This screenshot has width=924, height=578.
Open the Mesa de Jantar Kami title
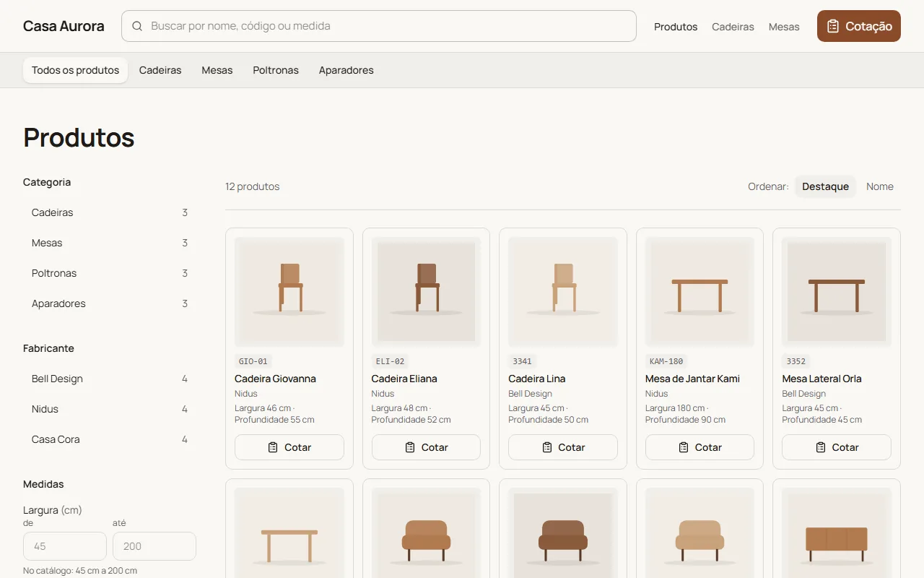click(692, 379)
